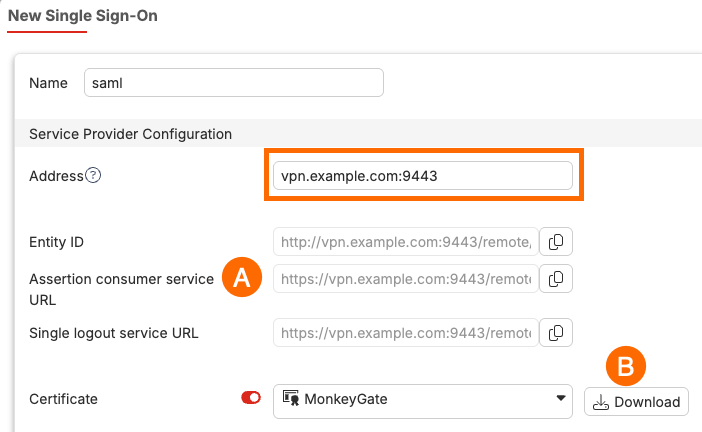This screenshot has height=432, width=702.
Task: Click the Certificate label text
Action: [63, 399]
